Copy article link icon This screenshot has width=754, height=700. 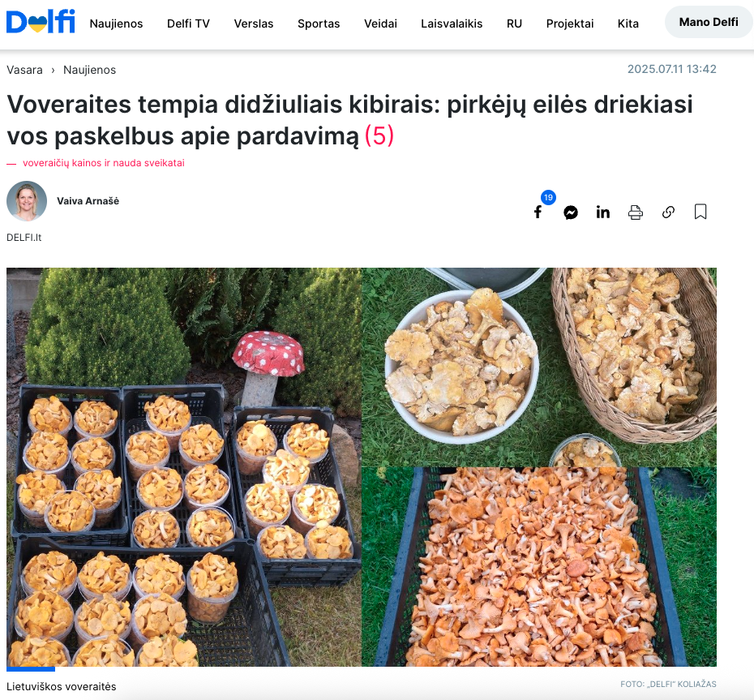[668, 213]
